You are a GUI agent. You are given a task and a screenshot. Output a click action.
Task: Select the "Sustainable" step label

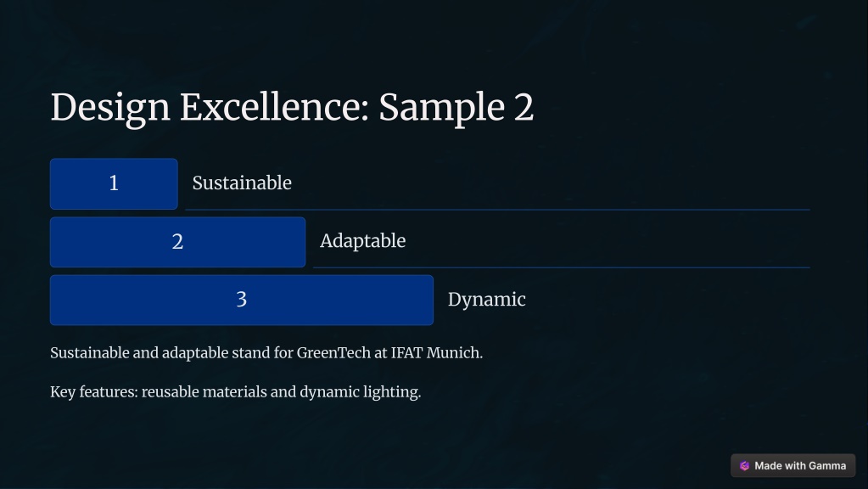[x=242, y=183]
